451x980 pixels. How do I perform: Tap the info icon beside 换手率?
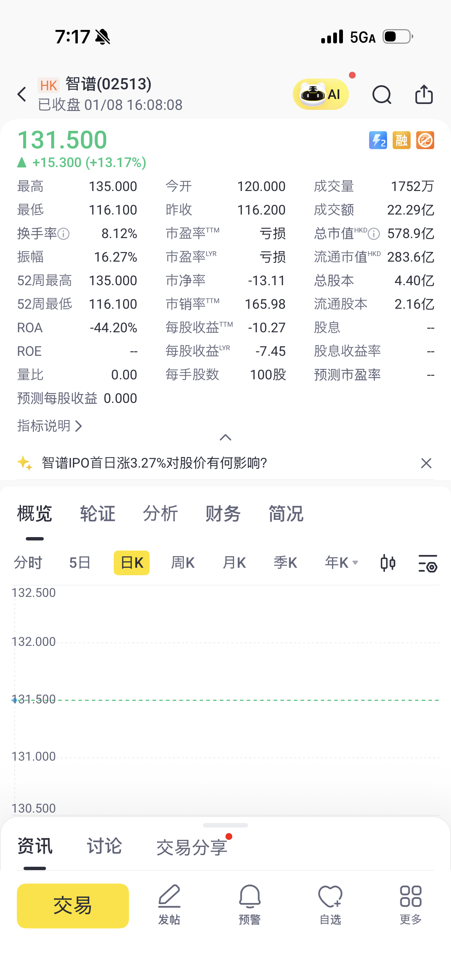coord(64,234)
